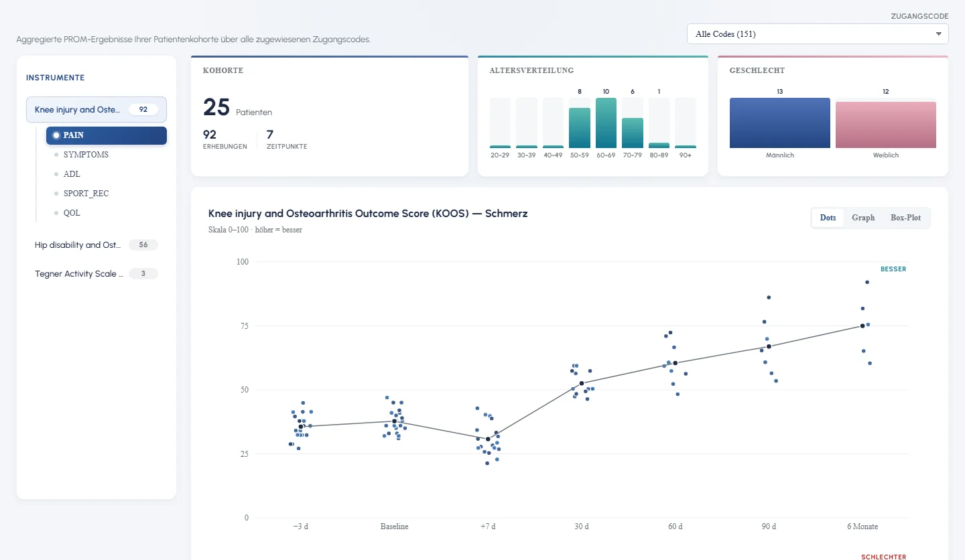Image resolution: width=965 pixels, height=560 pixels.
Task: Click the mean point at −3 d
Action: [301, 427]
